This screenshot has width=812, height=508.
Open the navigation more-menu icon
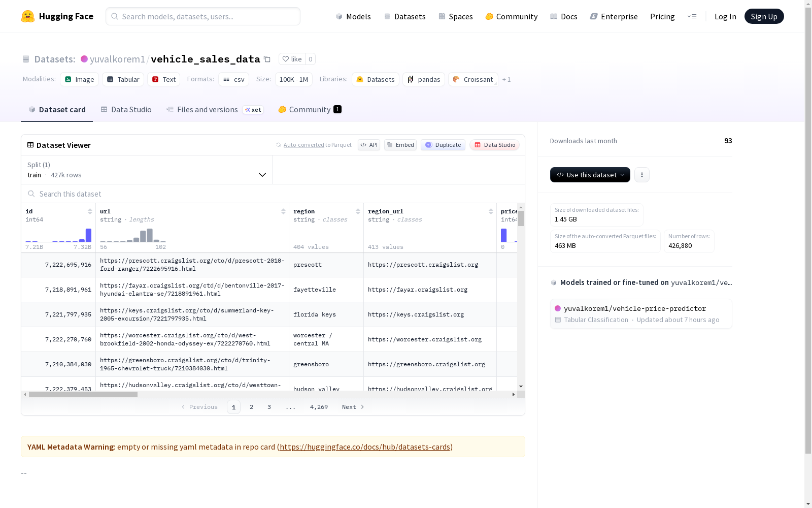[692, 16]
